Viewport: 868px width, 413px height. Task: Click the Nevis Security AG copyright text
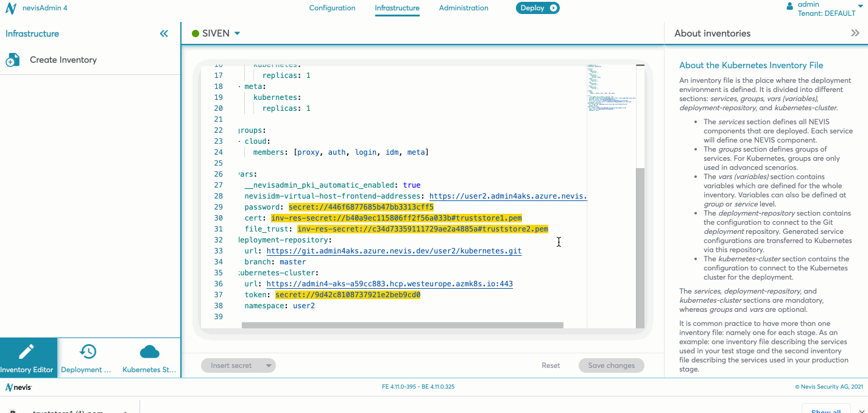click(x=829, y=387)
